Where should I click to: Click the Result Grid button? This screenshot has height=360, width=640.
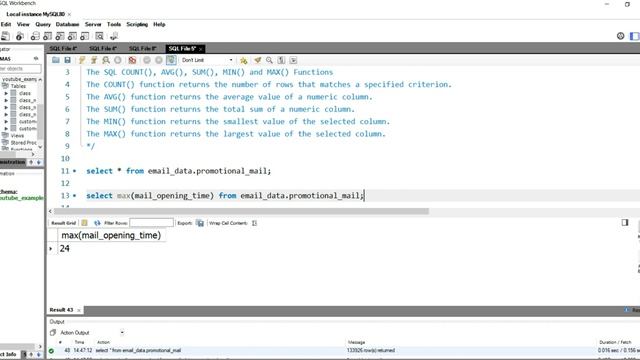(x=63, y=223)
